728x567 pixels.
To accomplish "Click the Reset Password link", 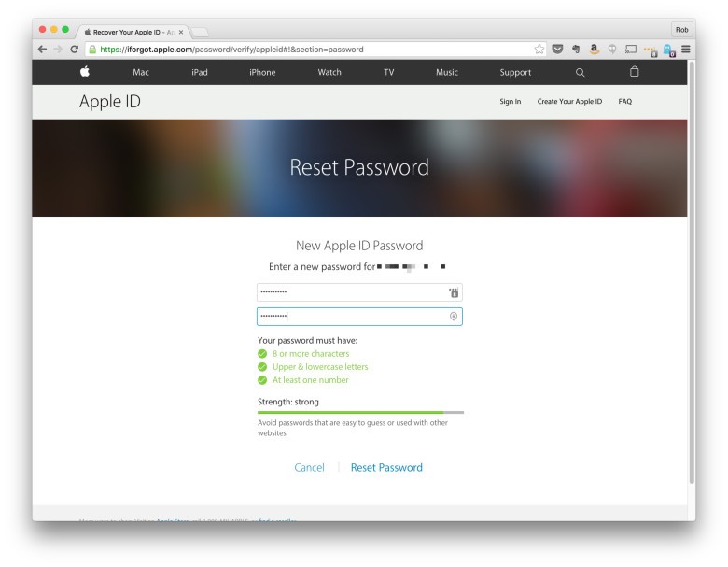I will (x=386, y=467).
